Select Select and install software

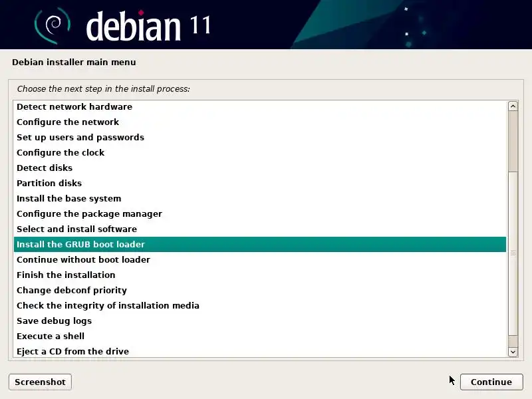(260, 229)
